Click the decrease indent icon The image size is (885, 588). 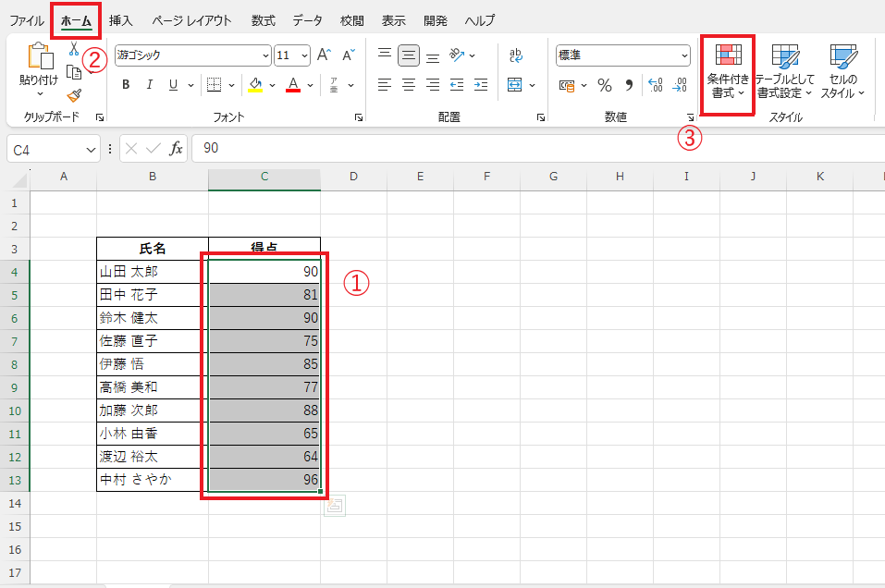tap(457, 85)
